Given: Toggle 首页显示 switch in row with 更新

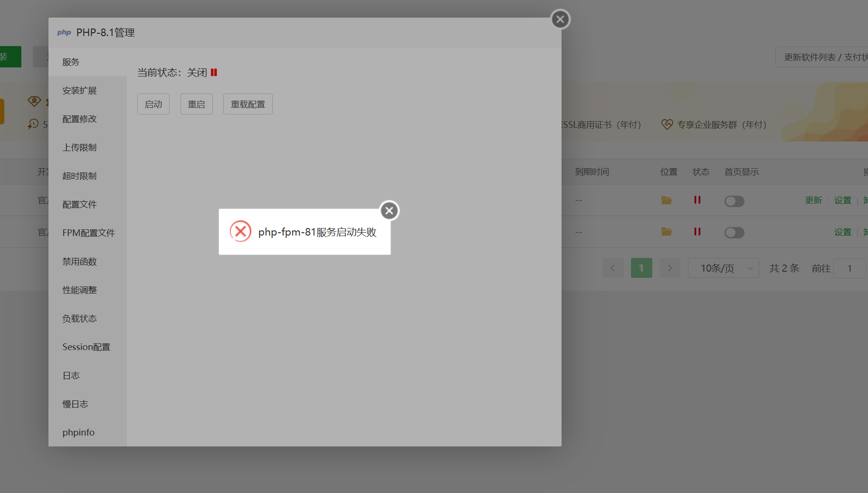Looking at the screenshot, I should click(734, 201).
